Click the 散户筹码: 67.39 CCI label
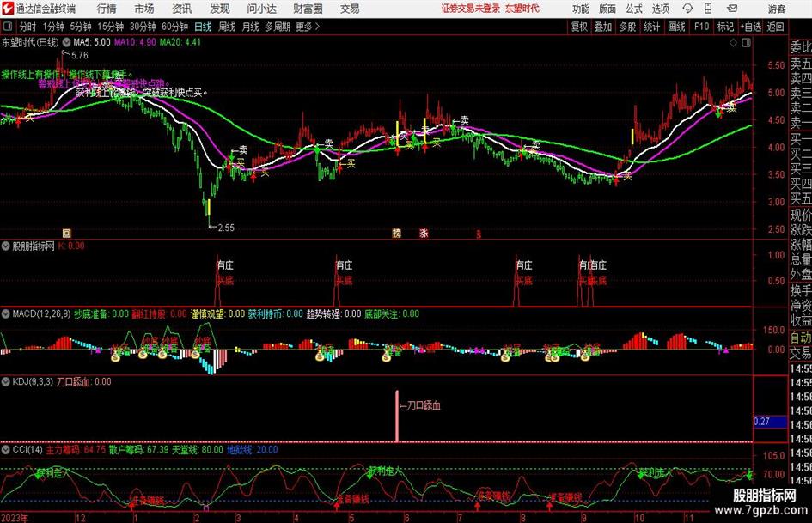This screenshot has width=812, height=523. (139, 449)
